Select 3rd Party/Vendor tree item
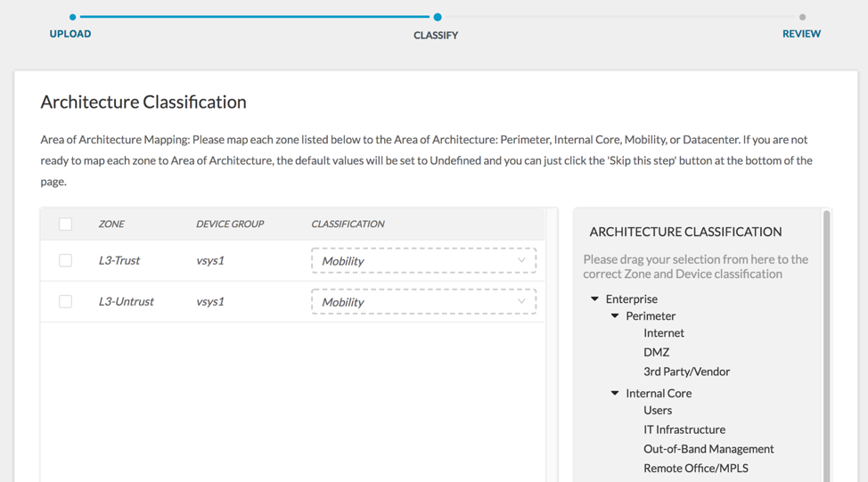Image resolution: width=868 pixels, height=482 pixels. tap(686, 372)
